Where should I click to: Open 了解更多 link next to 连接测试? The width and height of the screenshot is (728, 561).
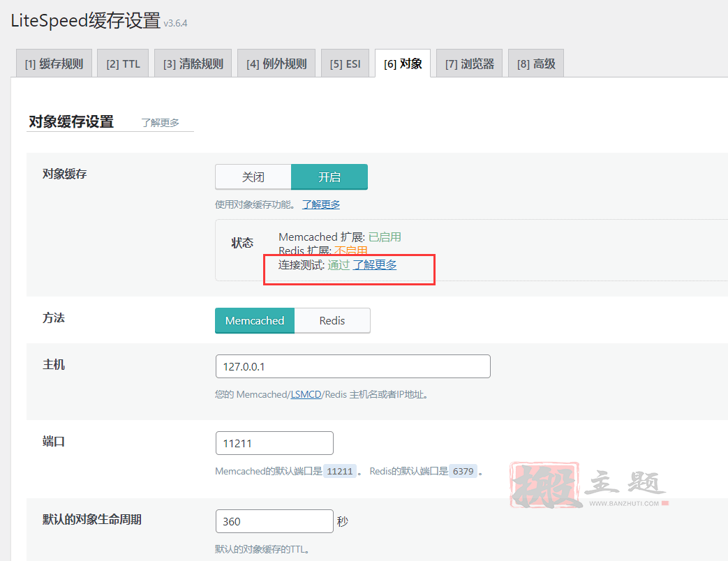click(375, 265)
